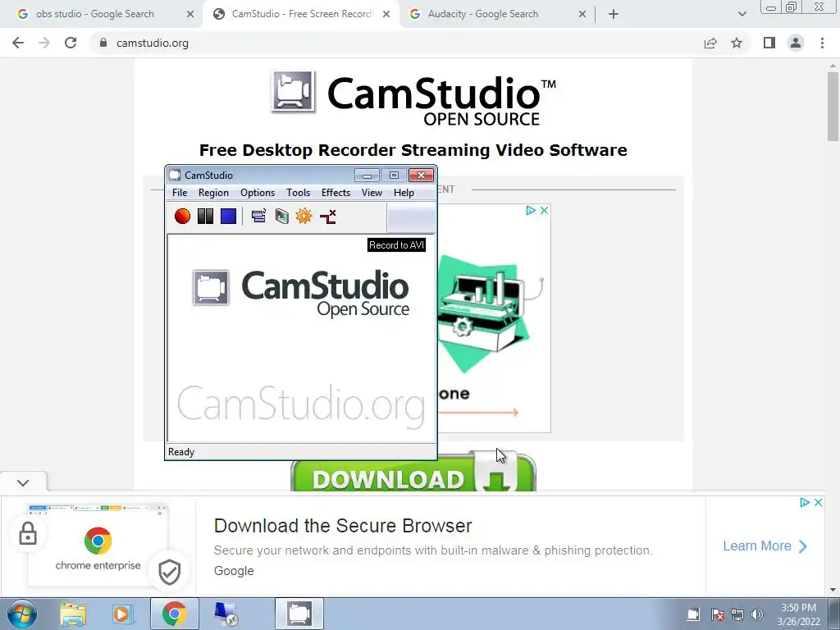Open CamStudio Help menu

pyautogui.click(x=404, y=192)
